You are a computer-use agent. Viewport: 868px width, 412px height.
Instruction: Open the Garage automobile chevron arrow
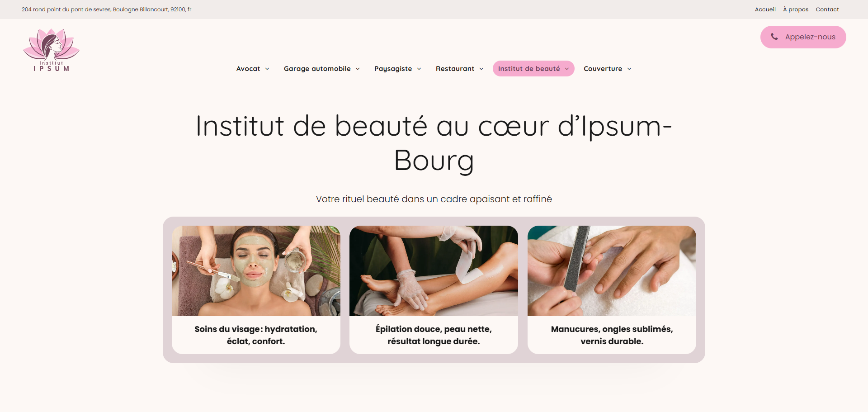358,69
